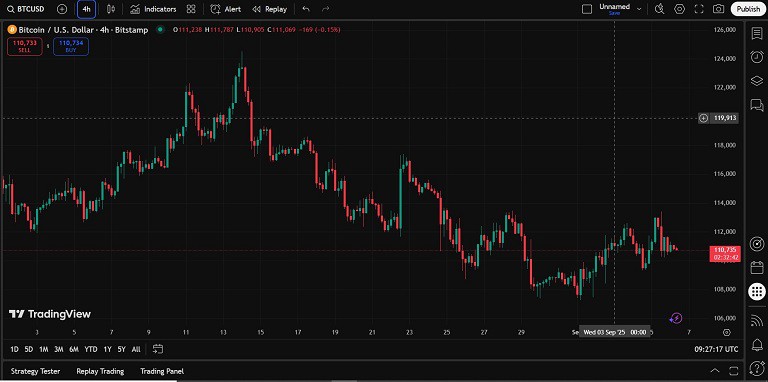This screenshot has height=382, width=768.
Task: Redo the last chart action
Action: [x=326, y=9]
